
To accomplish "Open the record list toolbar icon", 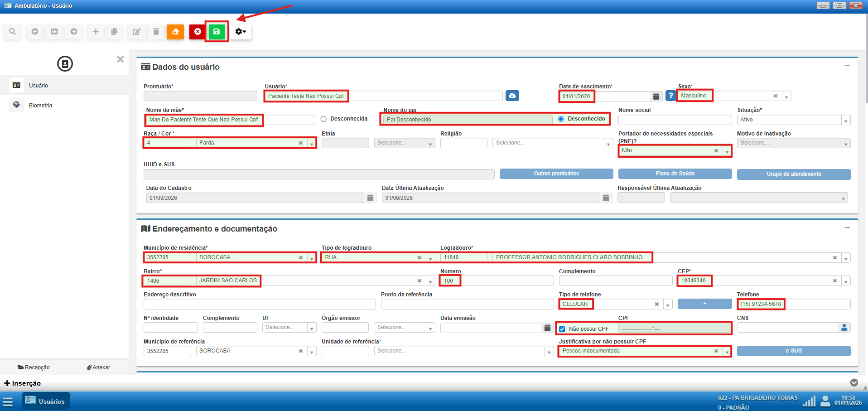I will pyautogui.click(x=54, y=32).
